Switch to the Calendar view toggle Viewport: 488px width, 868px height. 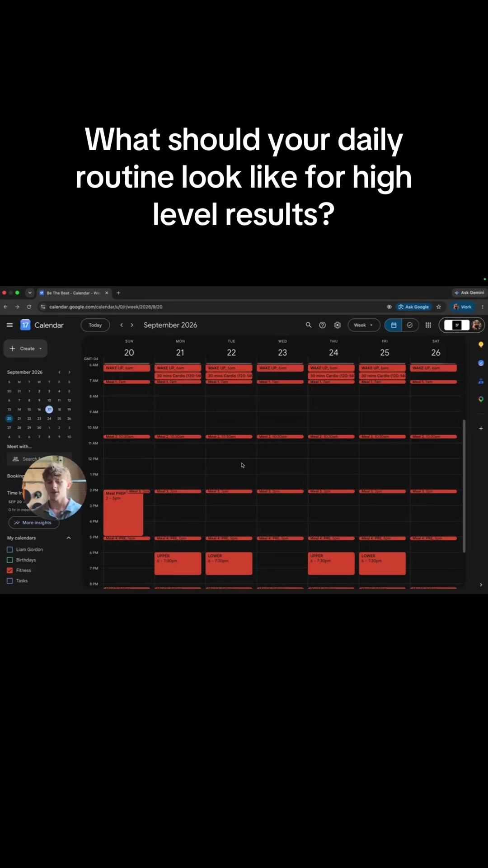394,325
